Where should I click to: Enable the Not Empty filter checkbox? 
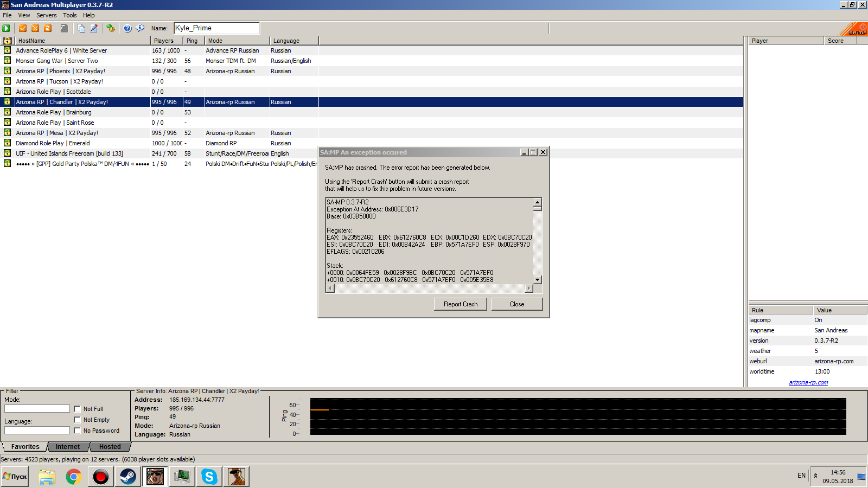(77, 420)
